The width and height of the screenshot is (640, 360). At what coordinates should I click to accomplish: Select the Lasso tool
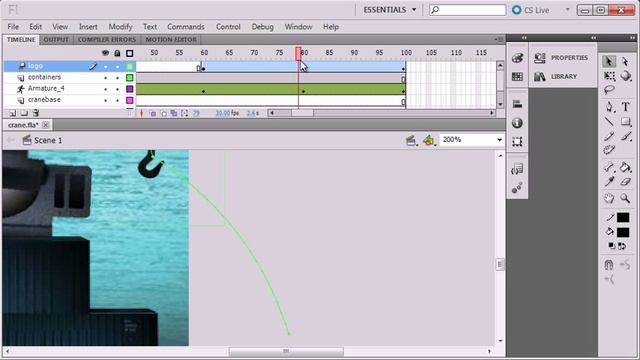pos(609,90)
